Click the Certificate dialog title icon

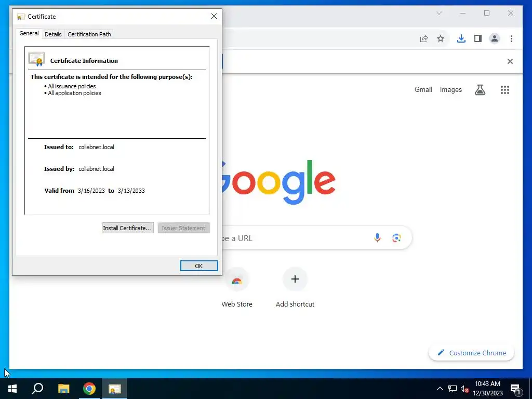click(x=21, y=17)
